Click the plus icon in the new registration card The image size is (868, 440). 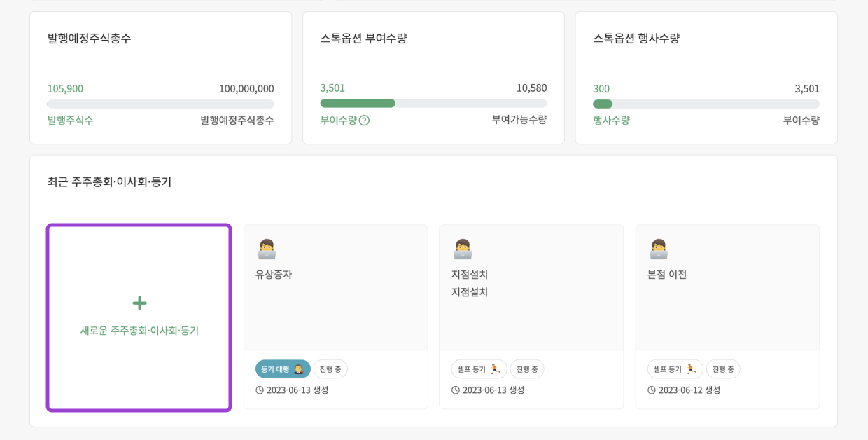pyautogui.click(x=139, y=303)
